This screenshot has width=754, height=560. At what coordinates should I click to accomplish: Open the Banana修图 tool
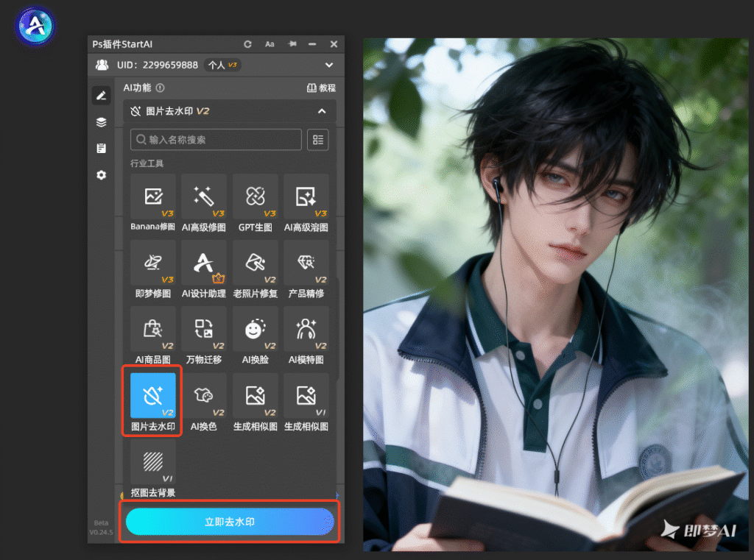(153, 203)
